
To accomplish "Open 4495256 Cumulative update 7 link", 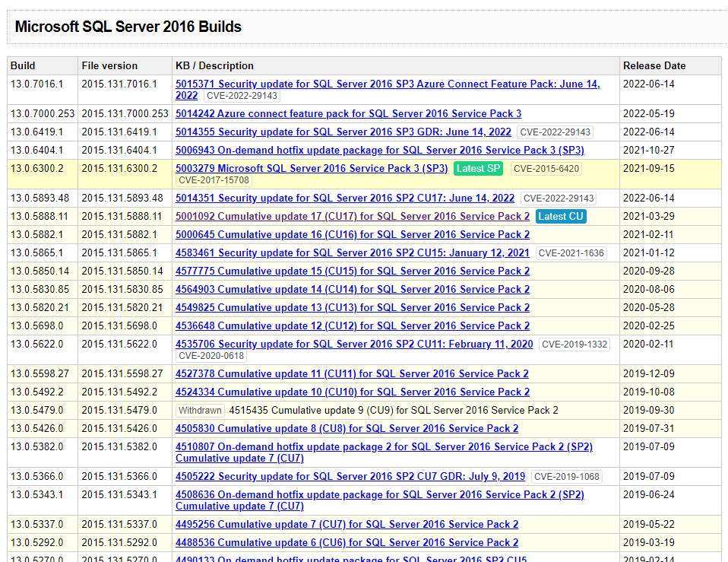I will coord(347,525).
